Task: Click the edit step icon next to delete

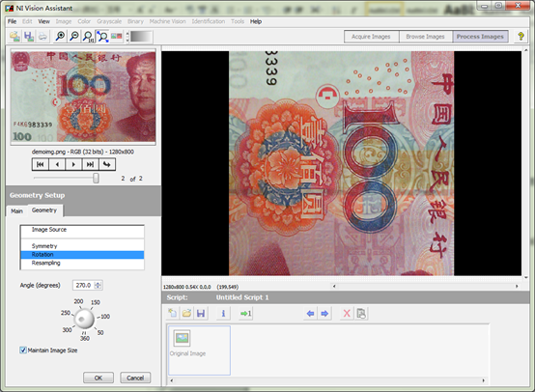Action: tap(361, 313)
